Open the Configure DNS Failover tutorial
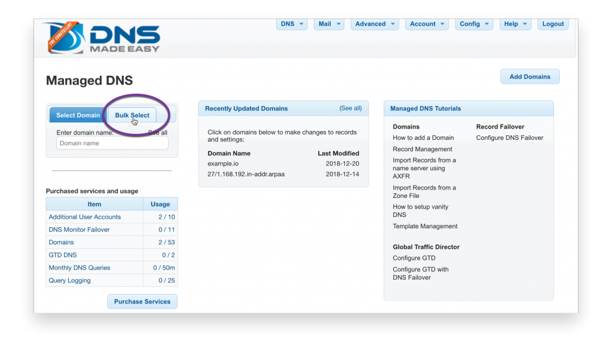This screenshot has width=612, height=364. pyautogui.click(x=509, y=137)
